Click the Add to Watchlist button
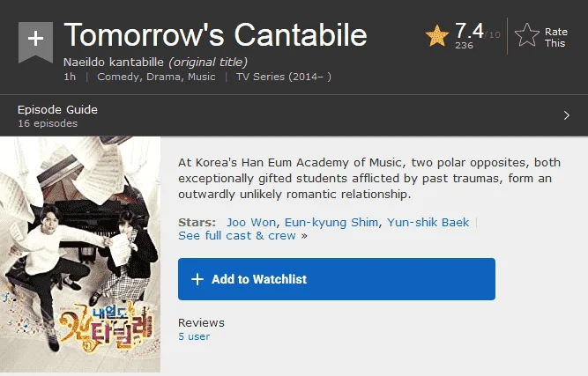Viewport: 588px width, 376px height. click(x=337, y=279)
